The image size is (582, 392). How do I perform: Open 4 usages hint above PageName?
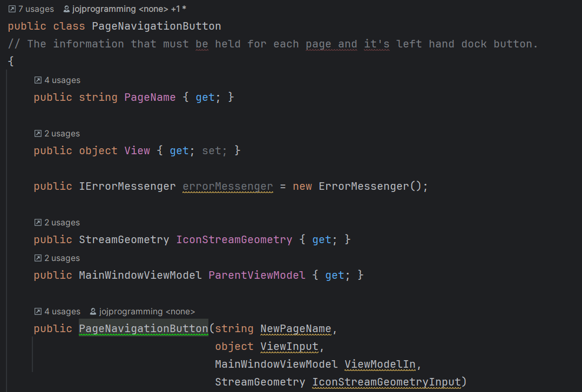click(63, 80)
